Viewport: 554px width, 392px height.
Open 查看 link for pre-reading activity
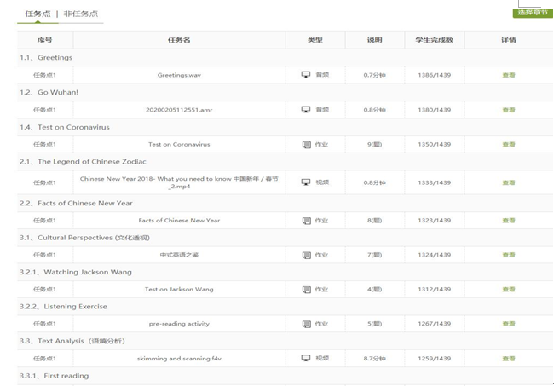coord(508,324)
